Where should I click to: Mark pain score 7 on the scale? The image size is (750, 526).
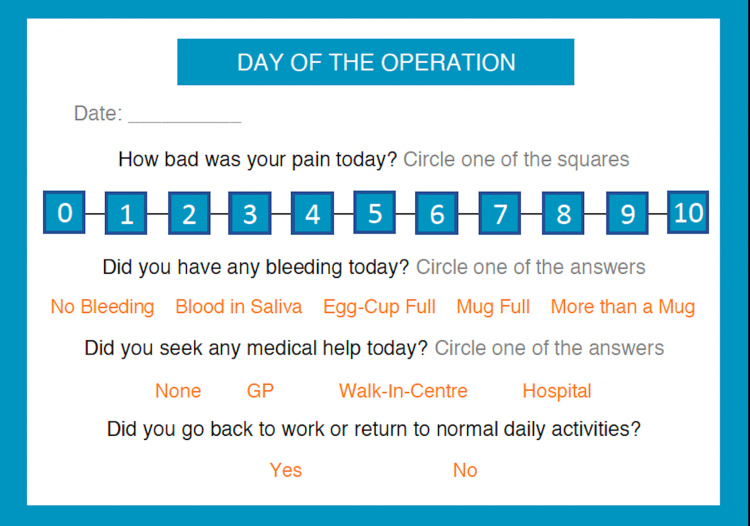[x=499, y=213]
